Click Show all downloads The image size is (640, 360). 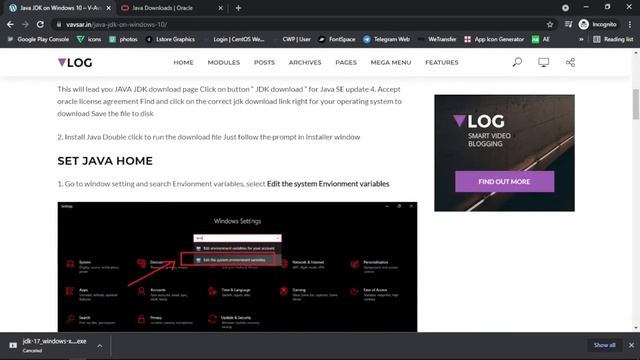604,345
